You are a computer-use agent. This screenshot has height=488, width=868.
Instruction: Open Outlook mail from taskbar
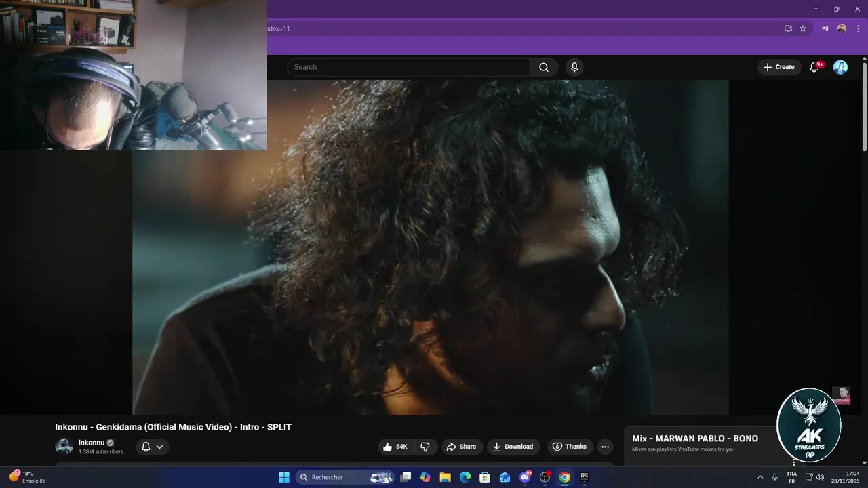pos(505,477)
